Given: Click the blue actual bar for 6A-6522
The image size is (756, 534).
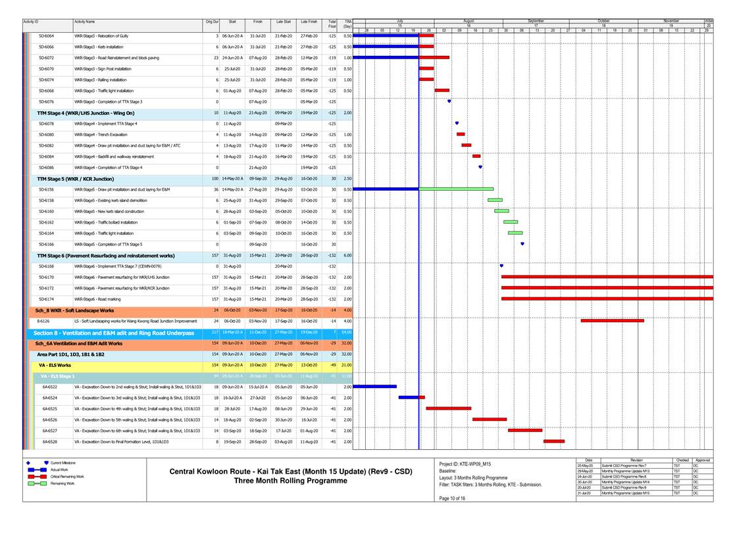Looking at the screenshot, I should [x=375, y=387].
